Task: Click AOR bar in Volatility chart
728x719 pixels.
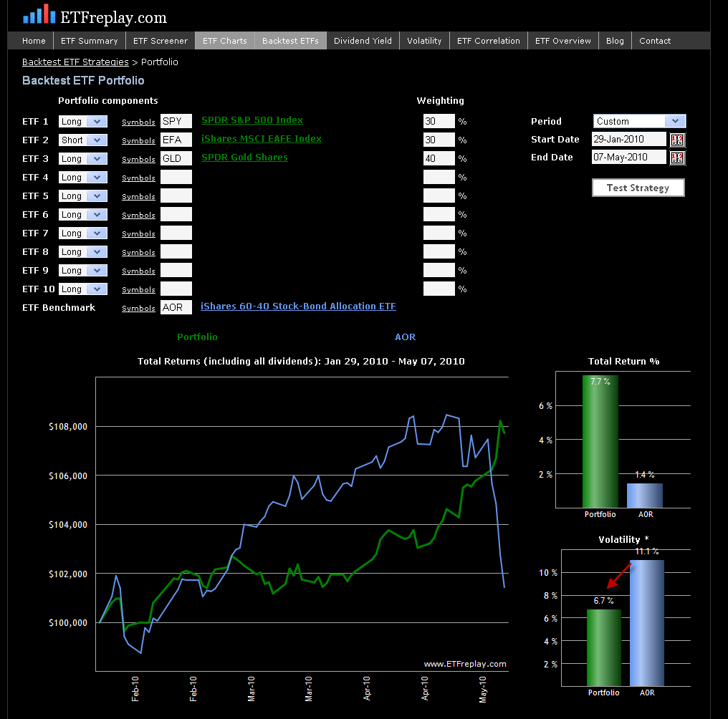Action: coord(647,623)
